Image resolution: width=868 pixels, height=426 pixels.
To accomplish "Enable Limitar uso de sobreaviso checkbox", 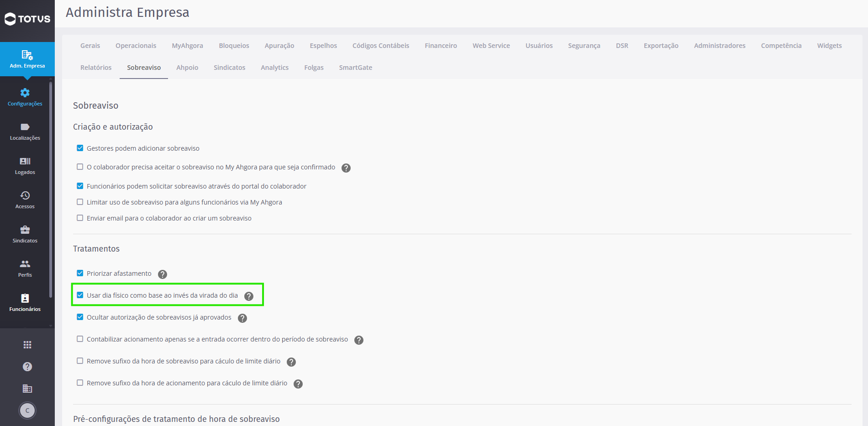I will (80, 202).
